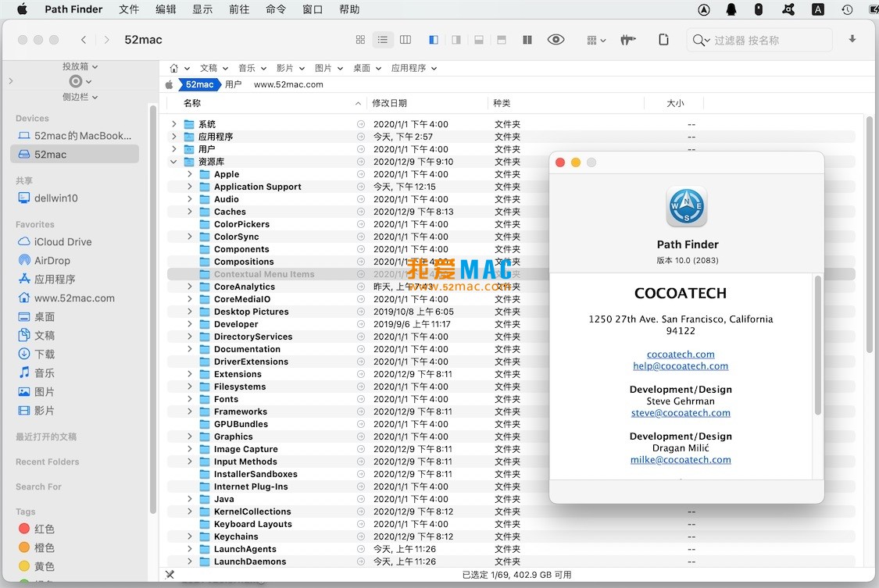This screenshot has height=588, width=879.
Task: Open the 文件 menu
Action: [x=129, y=9]
